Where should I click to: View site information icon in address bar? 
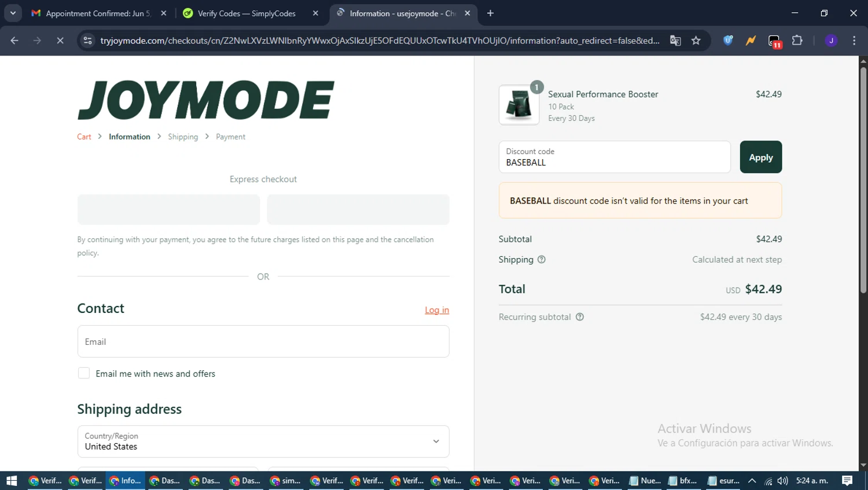pyautogui.click(x=88, y=40)
